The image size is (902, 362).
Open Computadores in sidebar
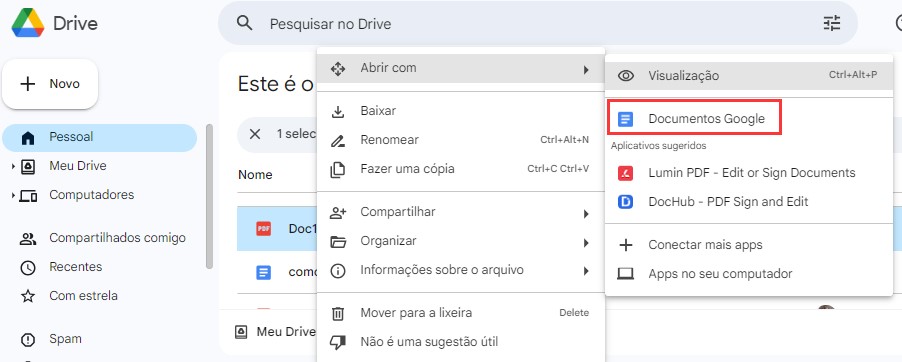pyautogui.click(x=91, y=195)
